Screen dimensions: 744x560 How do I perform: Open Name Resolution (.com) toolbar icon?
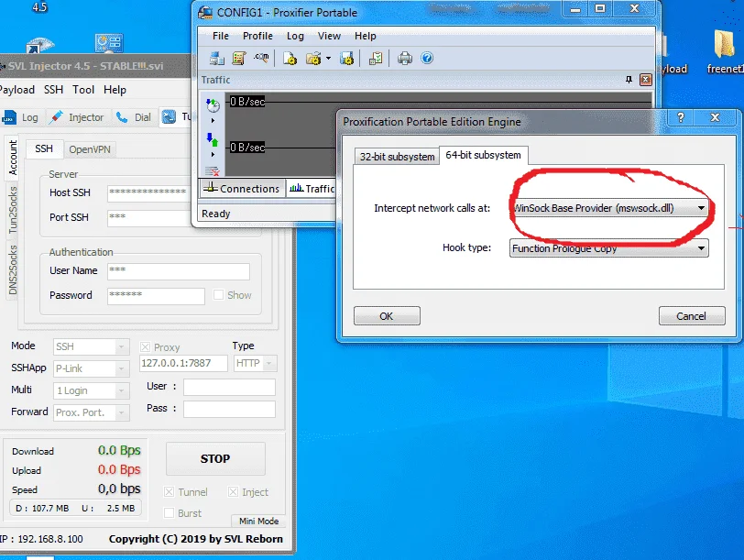261,58
